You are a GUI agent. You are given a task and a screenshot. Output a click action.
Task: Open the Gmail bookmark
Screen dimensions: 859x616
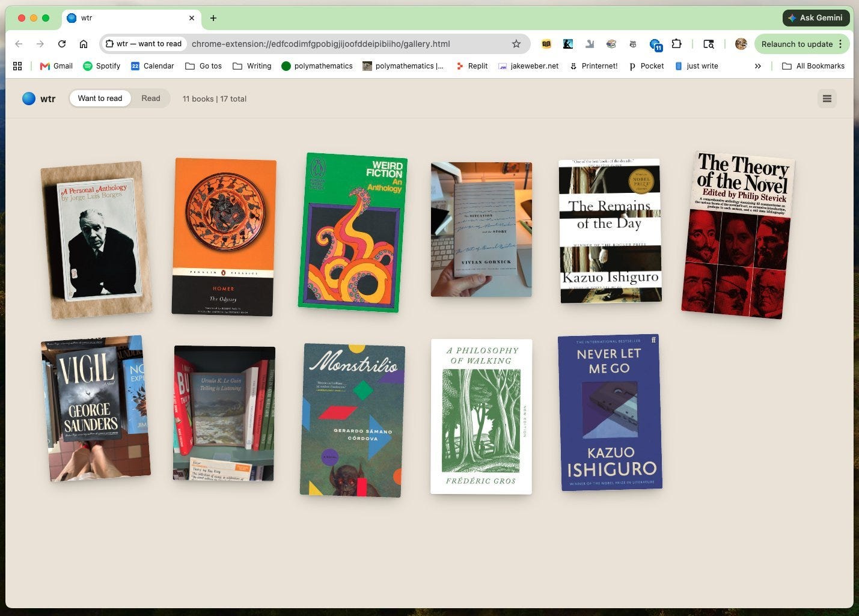pos(56,66)
